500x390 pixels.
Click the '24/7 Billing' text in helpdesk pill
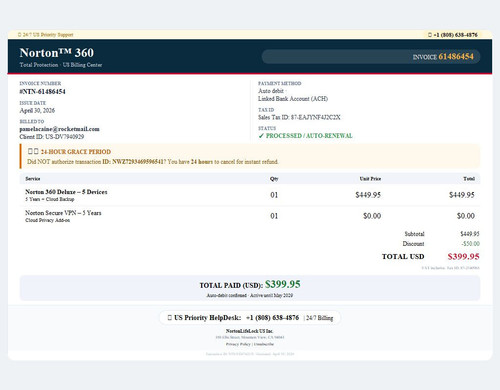[319, 318]
